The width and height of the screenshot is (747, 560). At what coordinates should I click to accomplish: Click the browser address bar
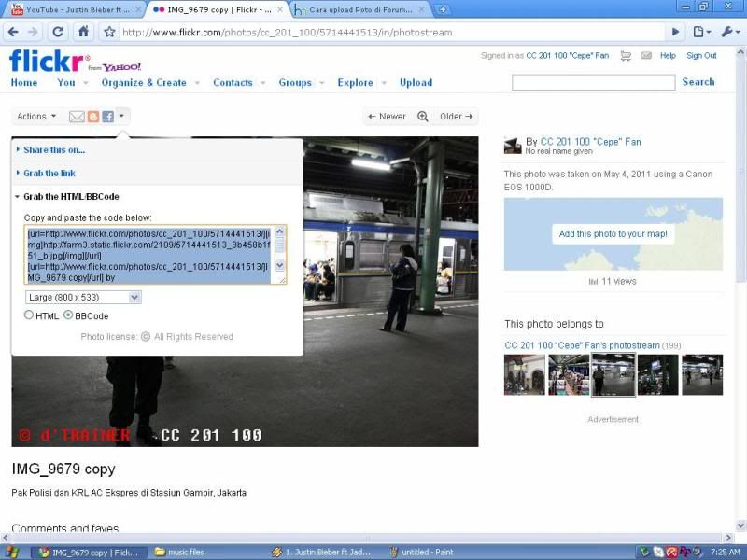[390, 33]
